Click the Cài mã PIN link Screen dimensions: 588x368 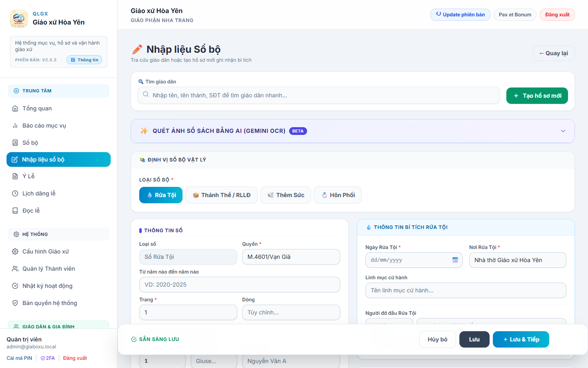coord(19,358)
